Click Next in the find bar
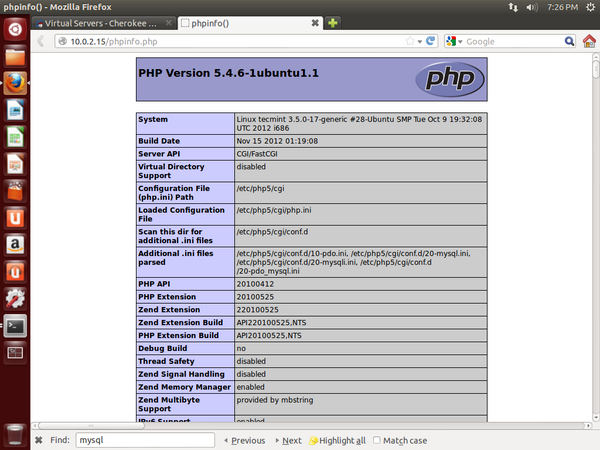Viewport: 600px width, 450px height. pyautogui.click(x=288, y=440)
